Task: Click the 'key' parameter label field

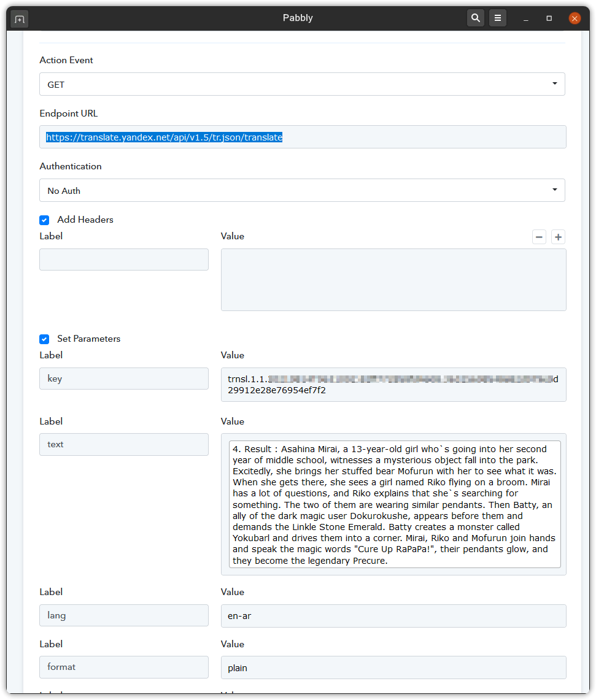Action: coord(124,379)
